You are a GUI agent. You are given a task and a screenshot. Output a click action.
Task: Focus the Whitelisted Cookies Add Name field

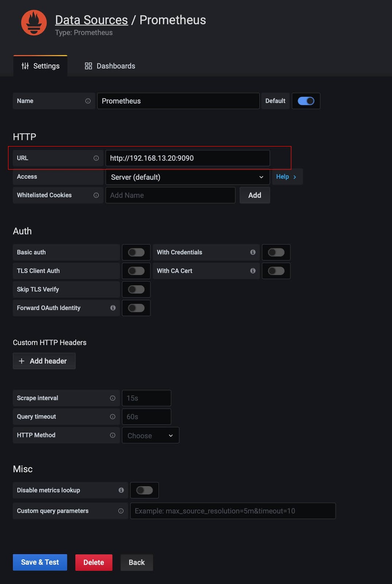point(170,195)
